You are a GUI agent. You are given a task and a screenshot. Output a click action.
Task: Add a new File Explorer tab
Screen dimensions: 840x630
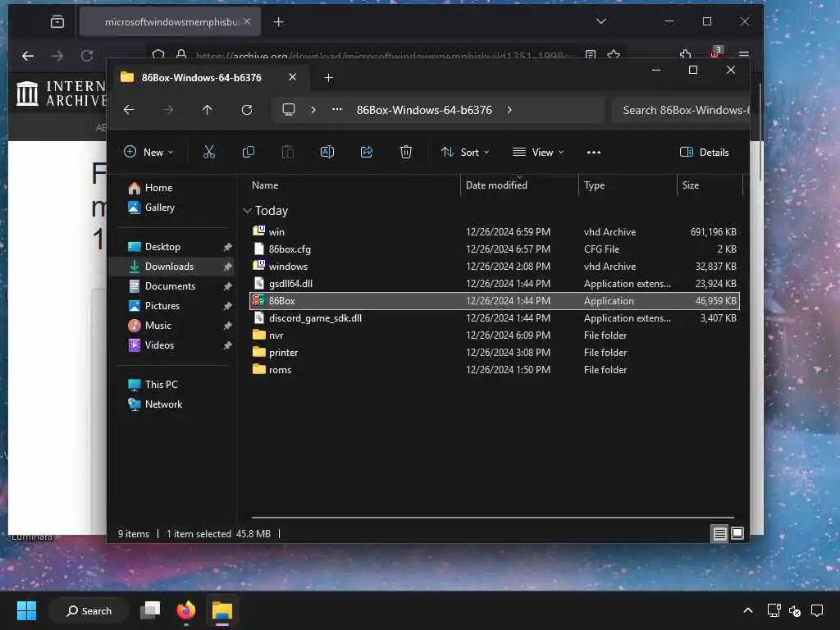click(x=328, y=78)
